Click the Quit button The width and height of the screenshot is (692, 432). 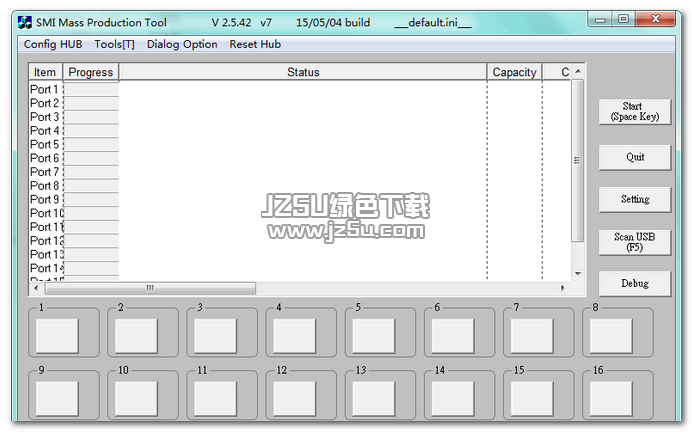click(635, 157)
